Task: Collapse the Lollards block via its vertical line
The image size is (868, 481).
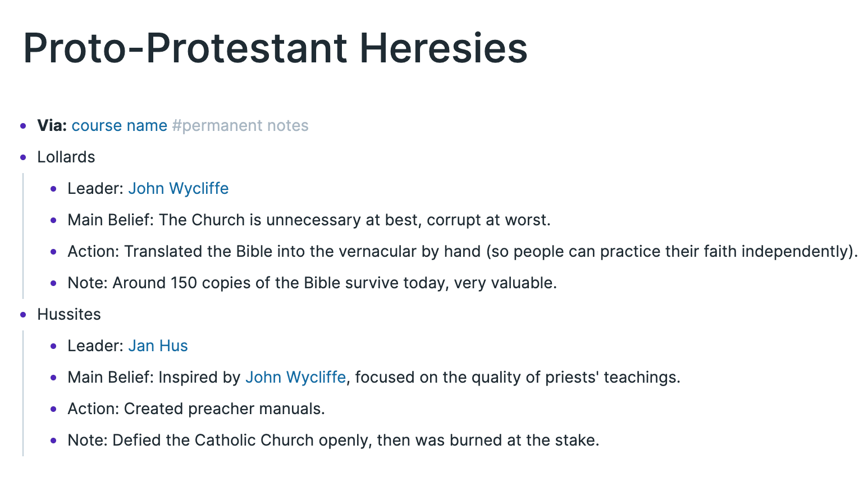Action: (23, 236)
